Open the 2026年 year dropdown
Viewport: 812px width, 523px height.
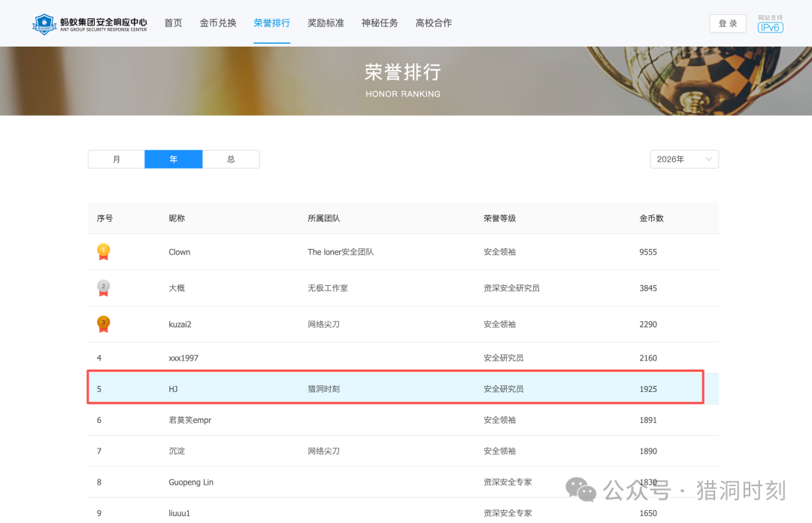click(x=684, y=159)
